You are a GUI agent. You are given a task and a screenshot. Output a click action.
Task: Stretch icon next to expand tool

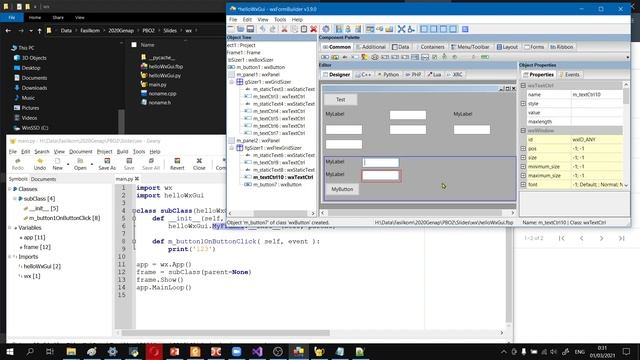click(411, 29)
